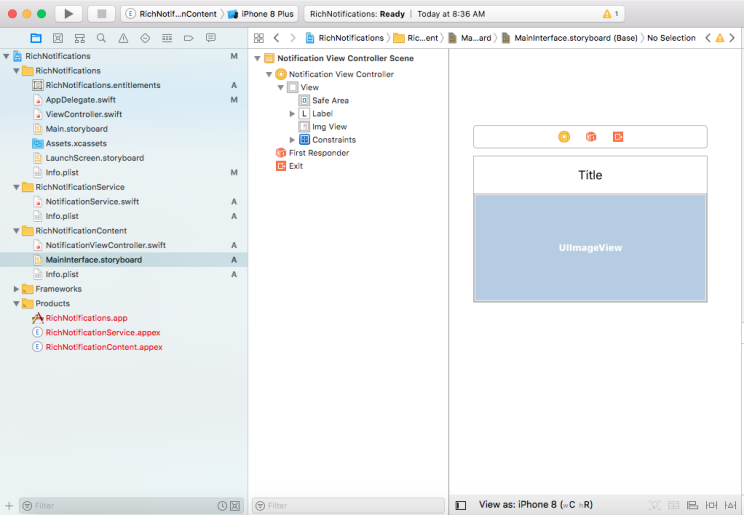This screenshot has width=744, height=516.
Task: Collapse the Notification View Controller node
Action: click(269, 74)
